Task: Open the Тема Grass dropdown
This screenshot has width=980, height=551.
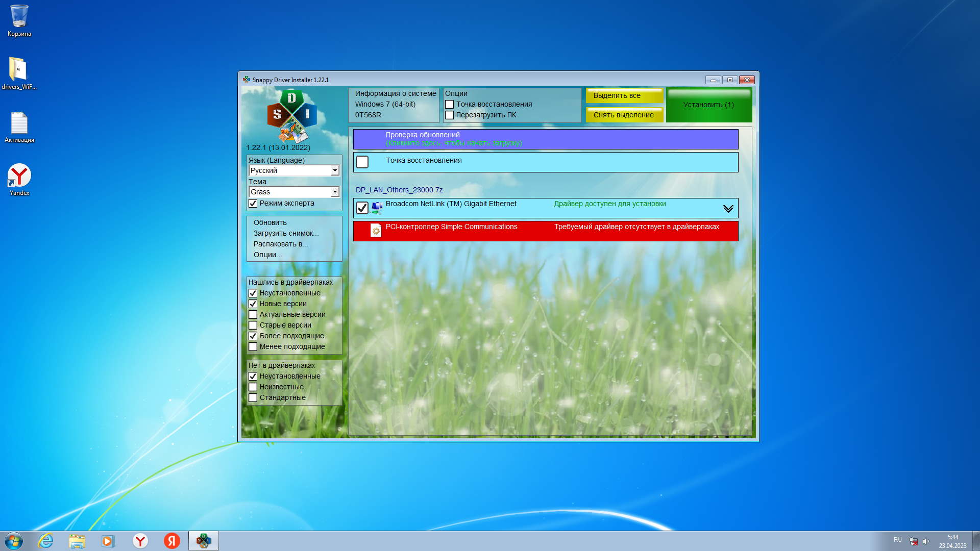Action: (335, 192)
